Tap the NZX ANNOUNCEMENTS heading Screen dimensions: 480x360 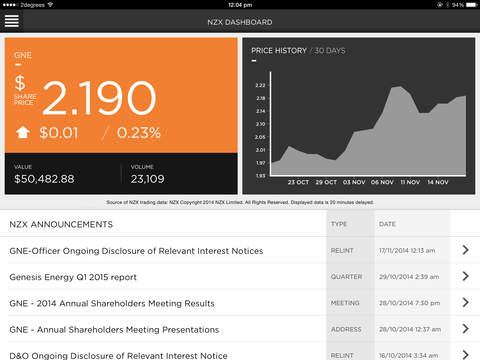pos(61,224)
